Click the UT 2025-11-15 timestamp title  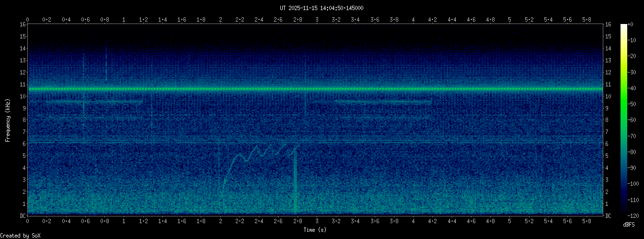pos(322,8)
